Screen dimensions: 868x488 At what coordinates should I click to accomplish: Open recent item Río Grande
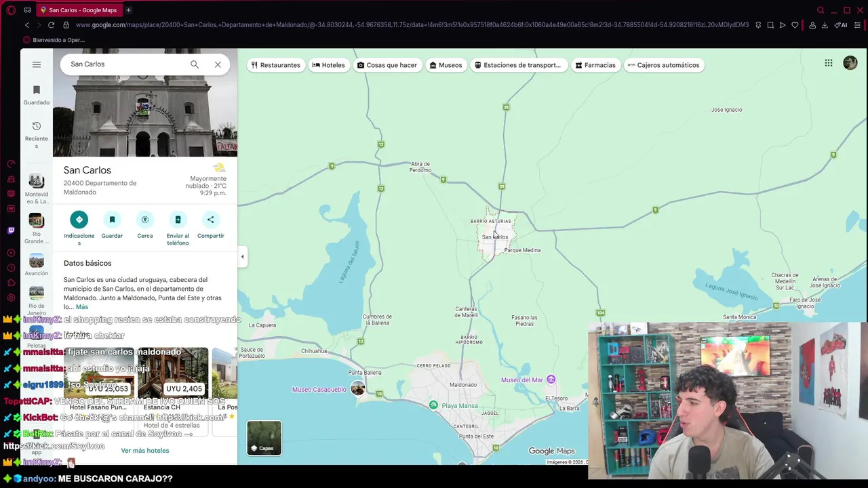(37, 228)
